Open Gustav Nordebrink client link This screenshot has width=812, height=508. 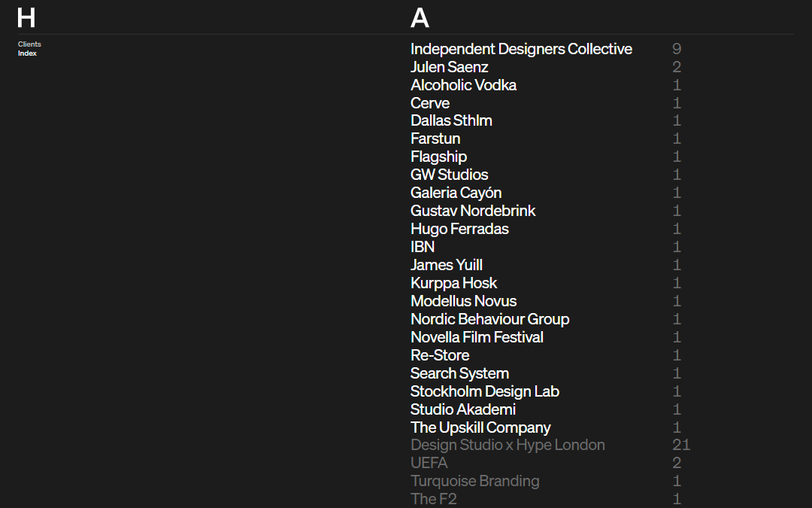coord(473,211)
